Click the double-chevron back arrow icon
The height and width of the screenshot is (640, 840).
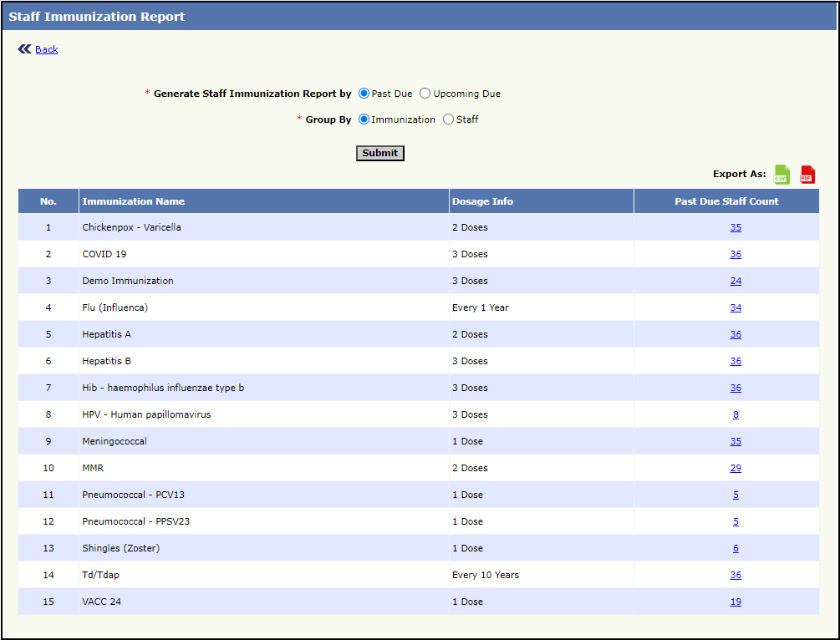click(x=24, y=49)
